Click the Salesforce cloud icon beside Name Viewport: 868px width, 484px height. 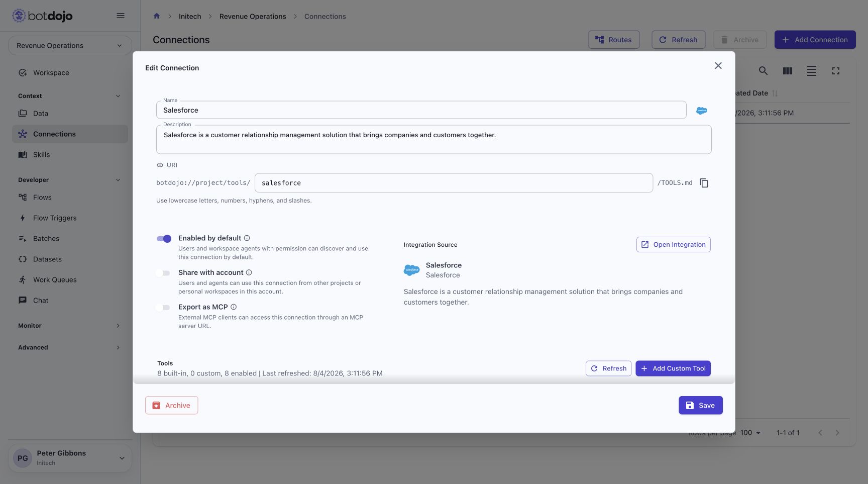pyautogui.click(x=702, y=111)
